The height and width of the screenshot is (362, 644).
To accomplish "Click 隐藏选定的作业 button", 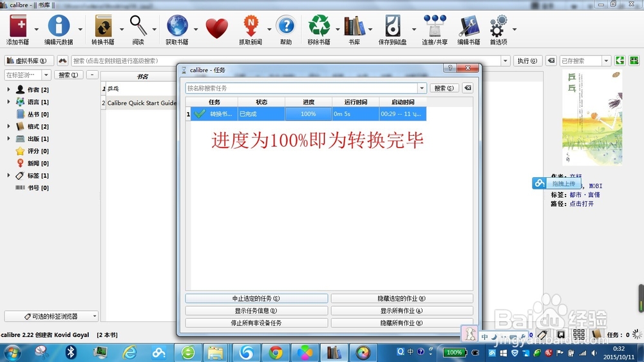I will [x=402, y=298].
